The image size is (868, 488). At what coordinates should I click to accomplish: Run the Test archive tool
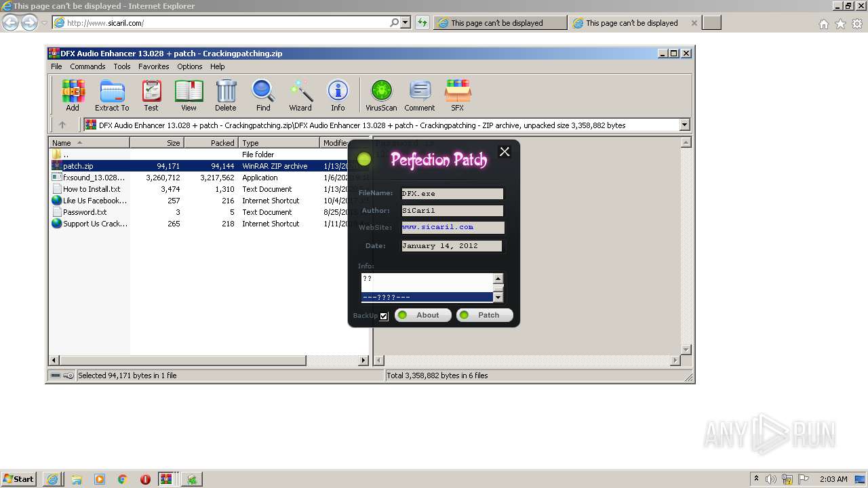pyautogui.click(x=151, y=95)
